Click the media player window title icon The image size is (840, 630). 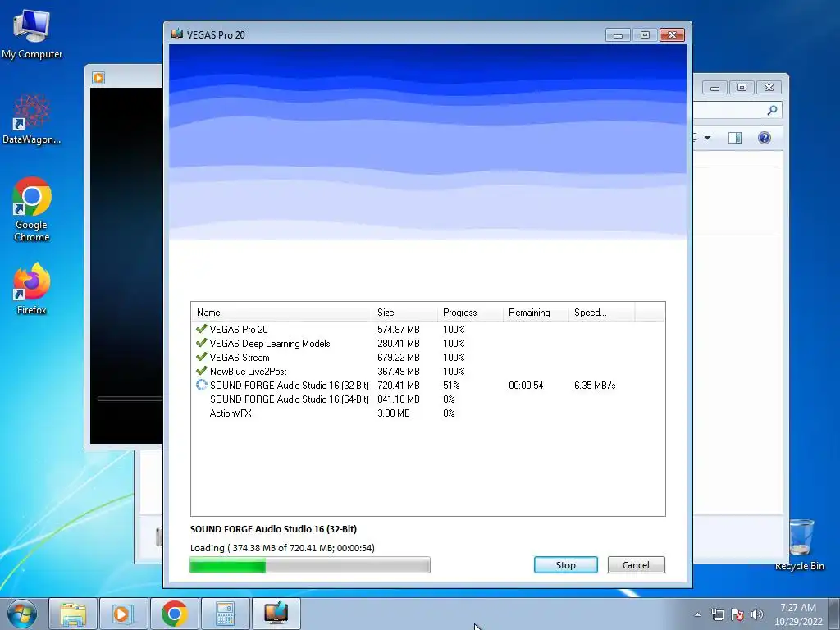pos(98,78)
